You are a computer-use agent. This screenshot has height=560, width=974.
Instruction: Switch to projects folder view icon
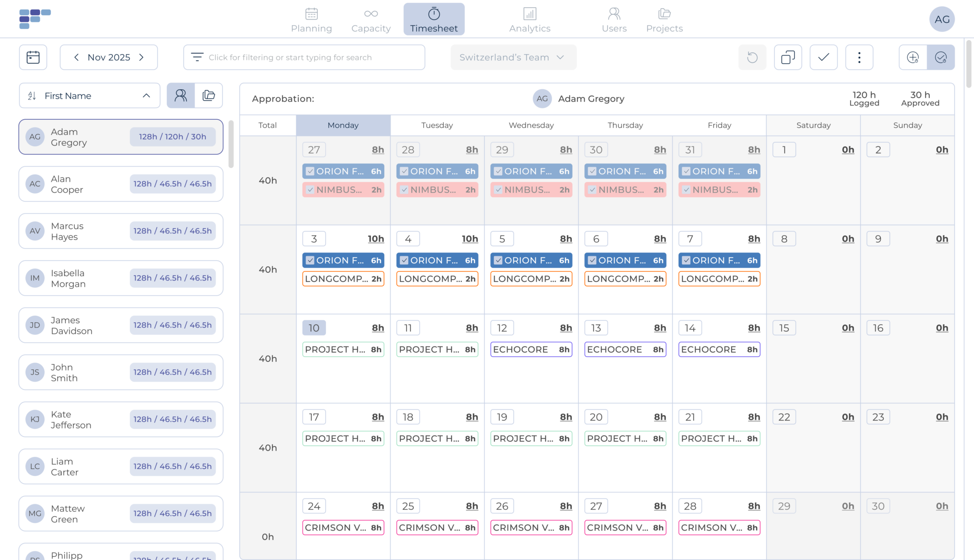pos(209,96)
